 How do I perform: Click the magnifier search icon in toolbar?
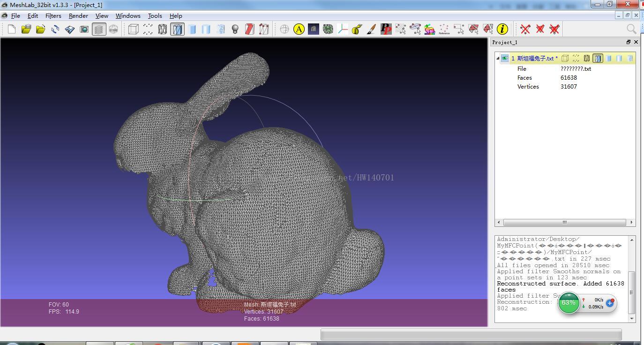pos(631,29)
